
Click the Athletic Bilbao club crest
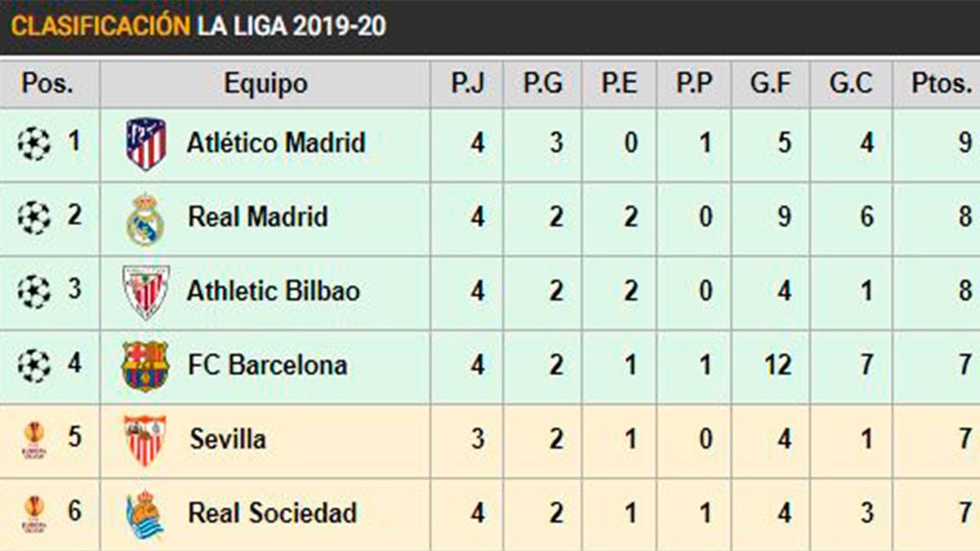pyautogui.click(x=146, y=291)
